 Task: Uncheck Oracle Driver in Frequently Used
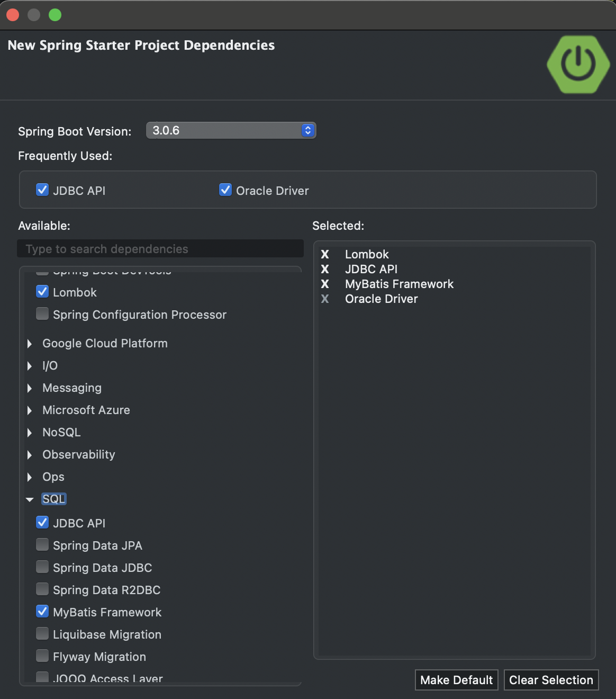click(225, 190)
